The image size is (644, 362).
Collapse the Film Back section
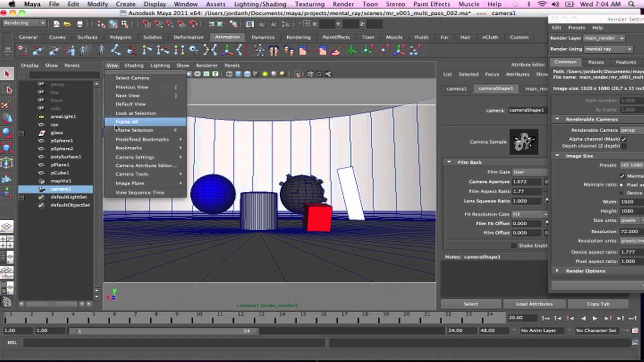tap(449, 162)
